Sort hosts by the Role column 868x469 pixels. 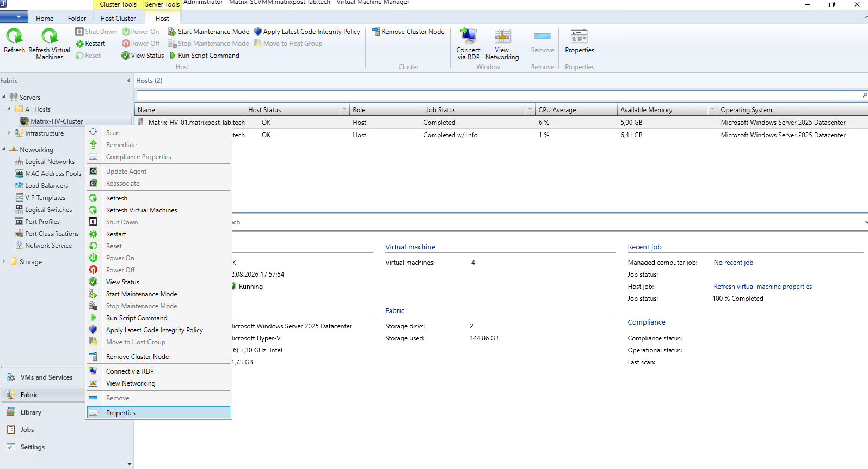click(x=386, y=110)
